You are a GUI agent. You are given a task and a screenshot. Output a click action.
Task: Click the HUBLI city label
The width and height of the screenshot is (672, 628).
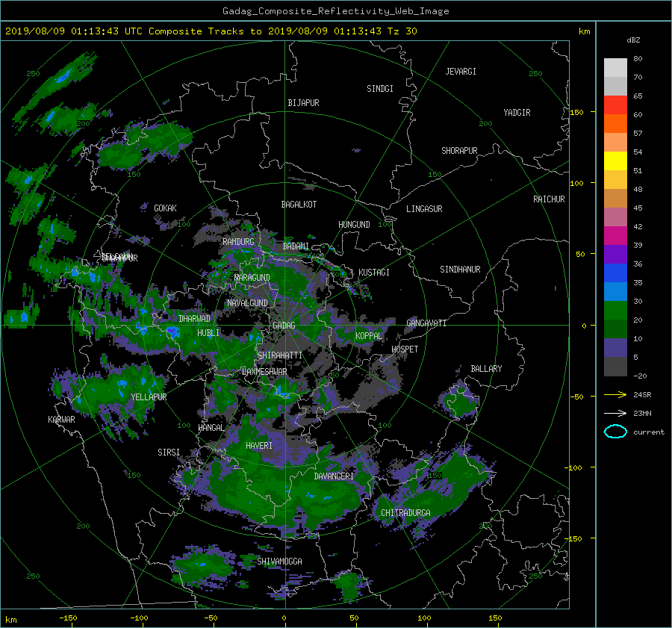pos(208,333)
